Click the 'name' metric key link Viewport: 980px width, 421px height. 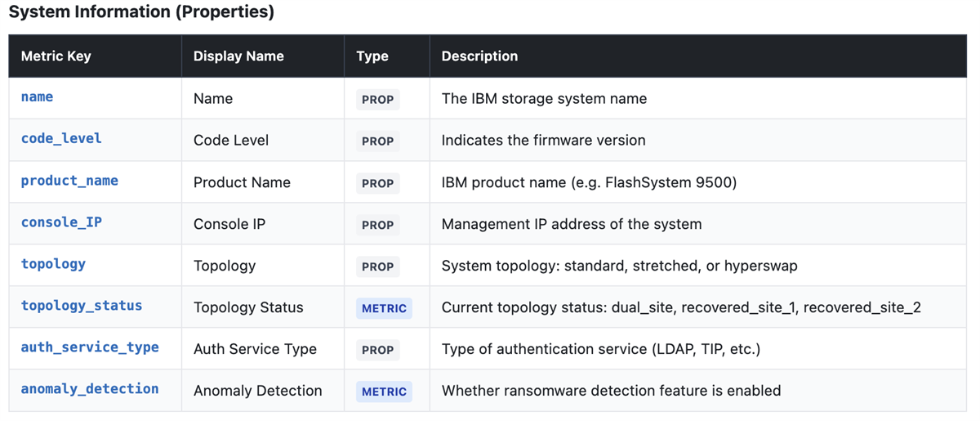tap(37, 97)
